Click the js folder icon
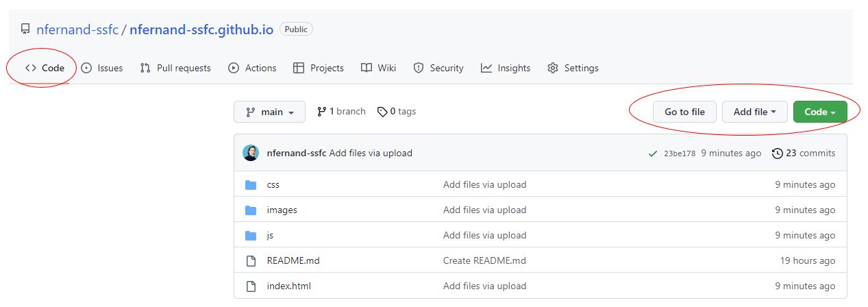This screenshot has height=307, width=868. coord(251,236)
